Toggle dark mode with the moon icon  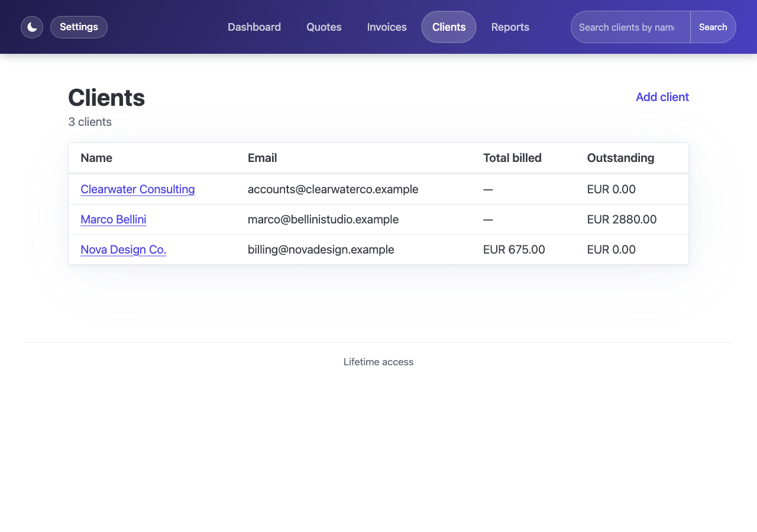pos(32,27)
